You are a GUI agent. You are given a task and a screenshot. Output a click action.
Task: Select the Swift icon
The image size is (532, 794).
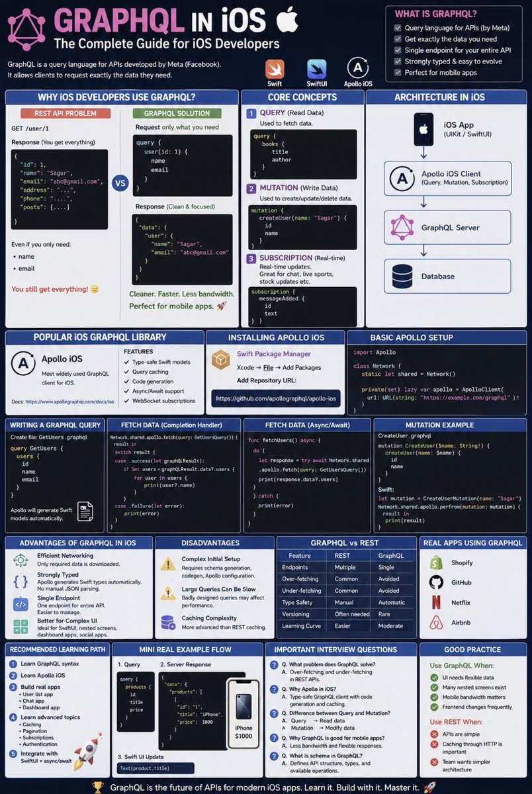(275, 69)
